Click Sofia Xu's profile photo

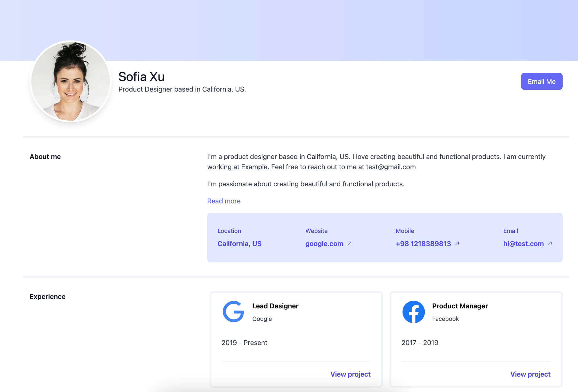click(71, 81)
